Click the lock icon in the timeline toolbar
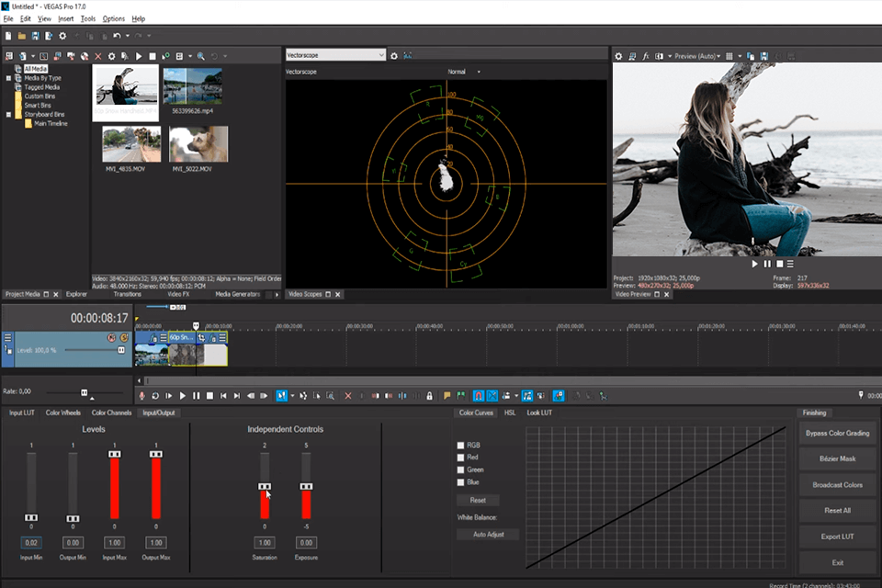This screenshot has height=588, width=882. 429,396
